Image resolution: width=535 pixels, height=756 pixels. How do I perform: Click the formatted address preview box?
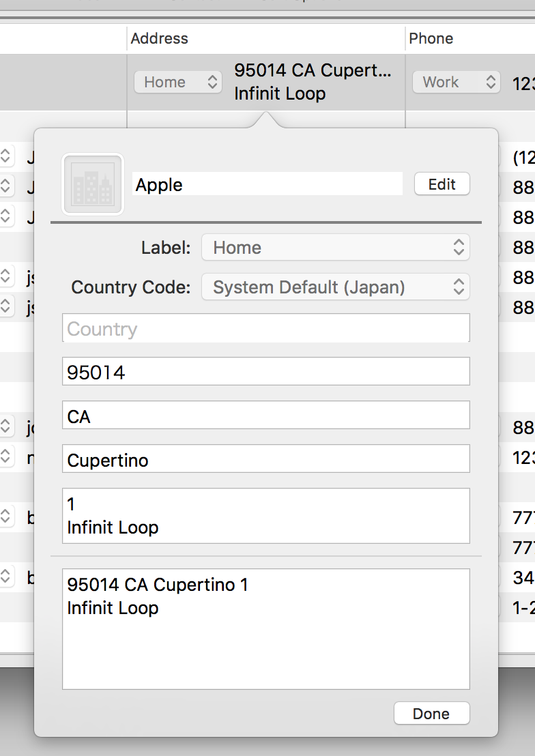266,629
